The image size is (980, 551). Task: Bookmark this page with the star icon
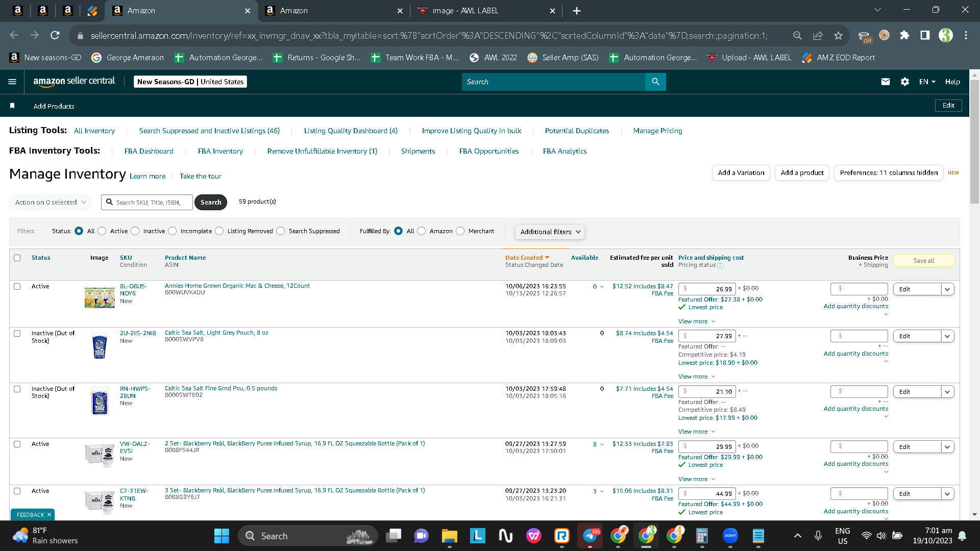[838, 35]
